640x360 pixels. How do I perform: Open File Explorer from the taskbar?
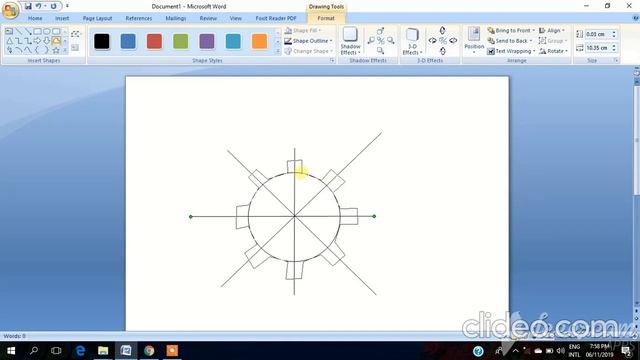point(103,351)
